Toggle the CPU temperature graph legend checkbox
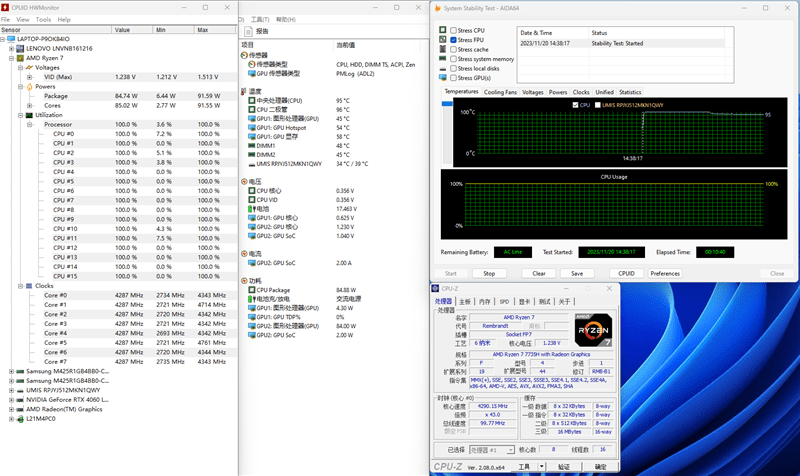The width and height of the screenshot is (800, 476). (x=573, y=104)
